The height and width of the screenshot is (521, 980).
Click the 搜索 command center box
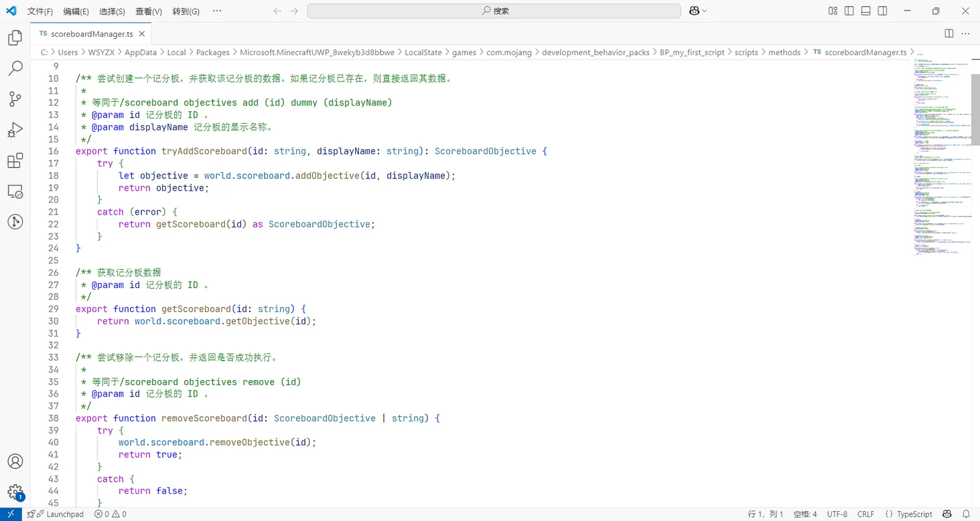(x=494, y=11)
